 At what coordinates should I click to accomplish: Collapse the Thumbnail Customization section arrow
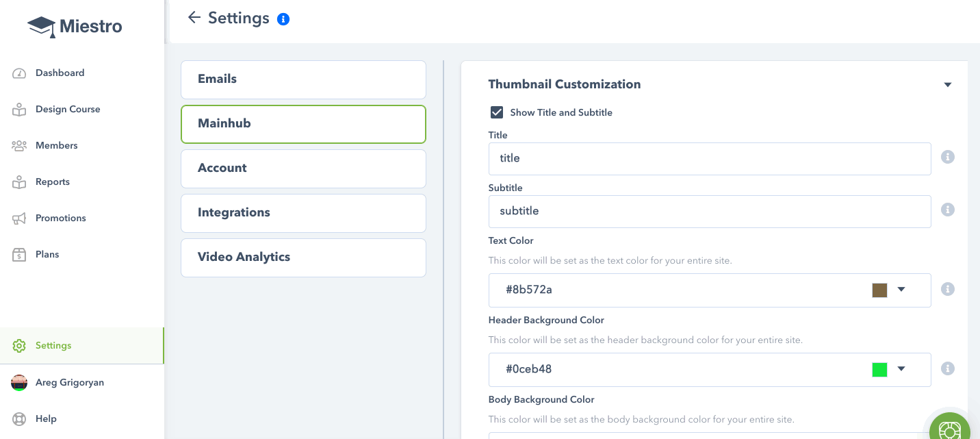(948, 85)
